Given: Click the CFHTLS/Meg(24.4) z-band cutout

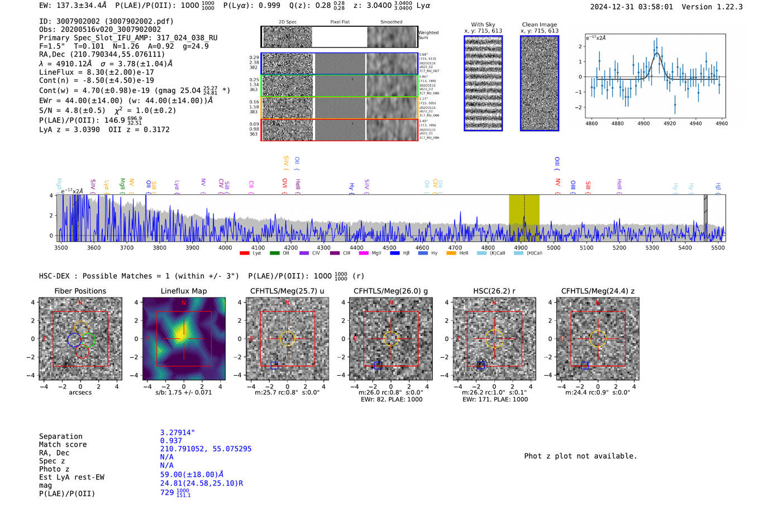Looking at the screenshot, I should [x=598, y=339].
